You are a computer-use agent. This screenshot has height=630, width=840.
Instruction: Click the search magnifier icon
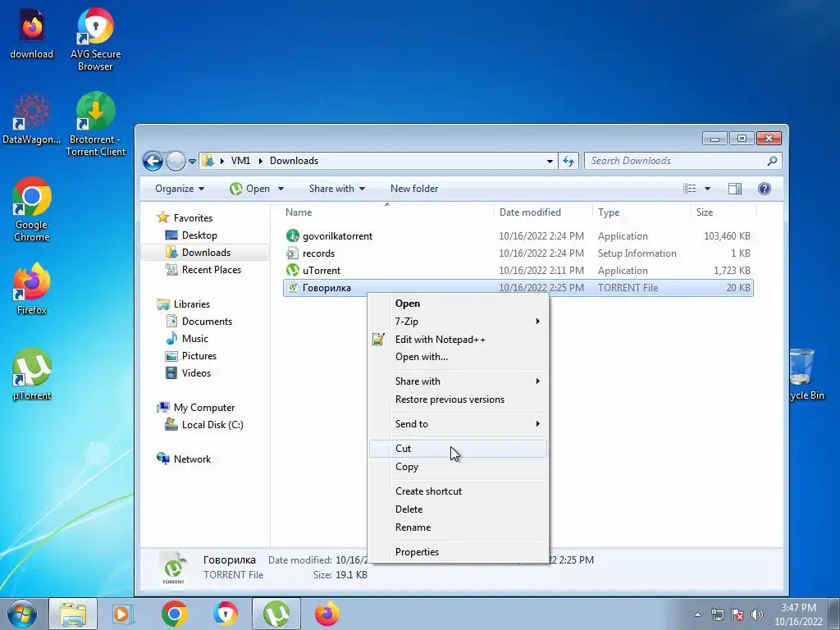tap(772, 161)
